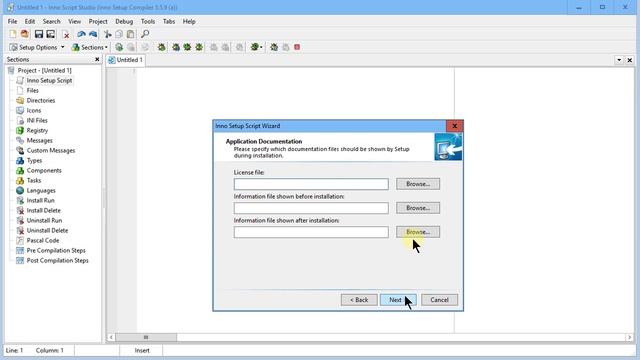The height and width of the screenshot is (360, 640).
Task: Select Languages section in tree
Action: (41, 190)
